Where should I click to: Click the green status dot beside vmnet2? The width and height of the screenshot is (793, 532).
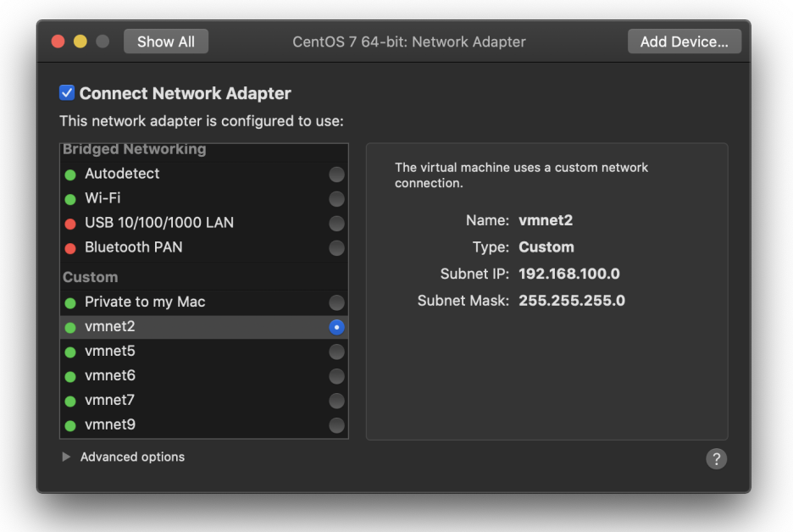[70, 328]
